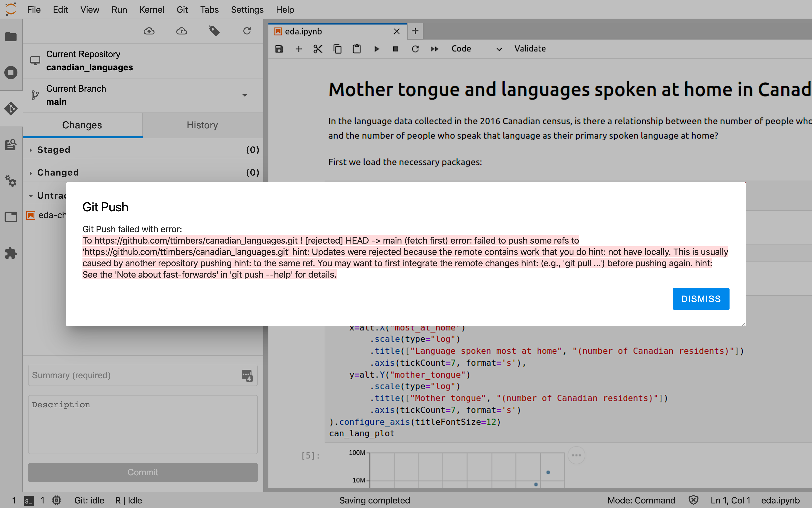The height and width of the screenshot is (508, 812).
Task: Open the open tabs sidebar icon
Action: coord(11,217)
